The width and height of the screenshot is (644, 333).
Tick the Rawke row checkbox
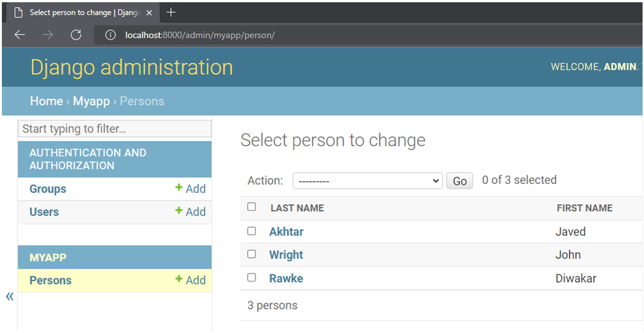click(252, 277)
